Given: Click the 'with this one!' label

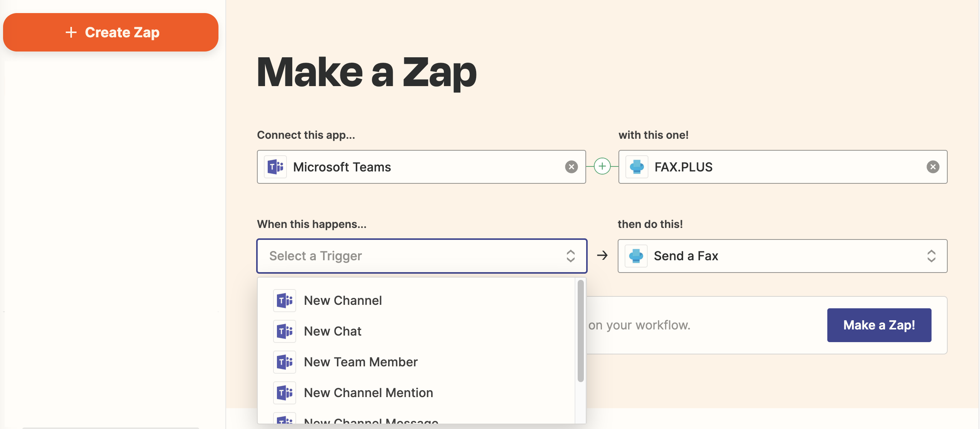Looking at the screenshot, I should [x=653, y=135].
